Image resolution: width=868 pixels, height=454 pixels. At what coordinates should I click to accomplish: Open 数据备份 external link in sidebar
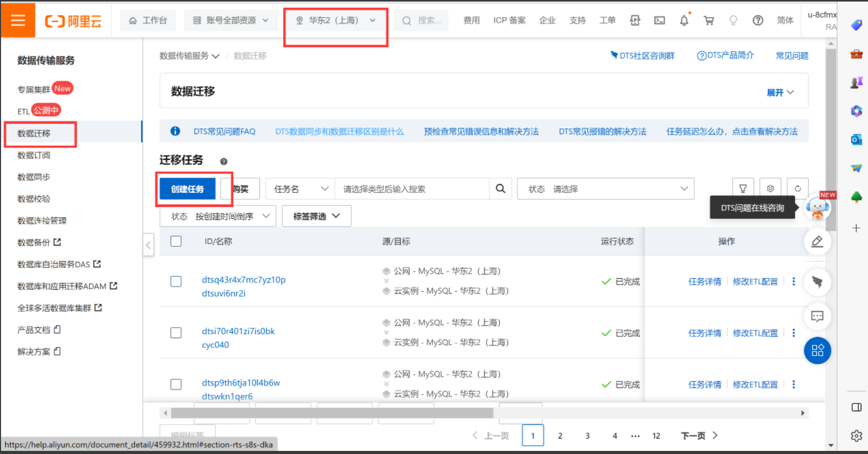[x=39, y=242]
